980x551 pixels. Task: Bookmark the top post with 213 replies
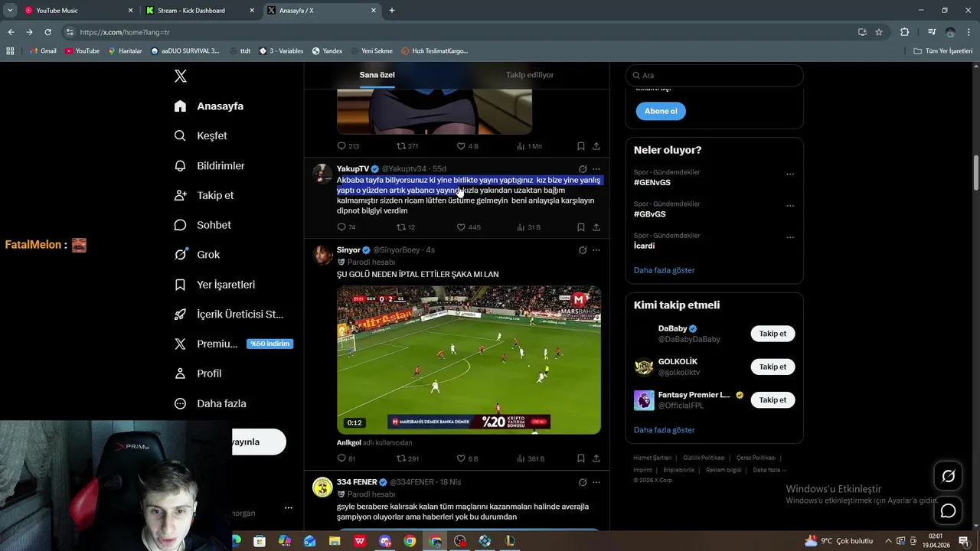[x=580, y=146]
